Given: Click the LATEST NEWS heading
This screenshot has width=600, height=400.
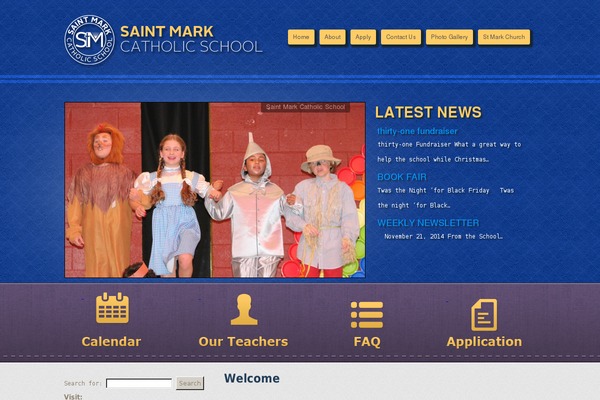Looking at the screenshot, I should 428,112.
